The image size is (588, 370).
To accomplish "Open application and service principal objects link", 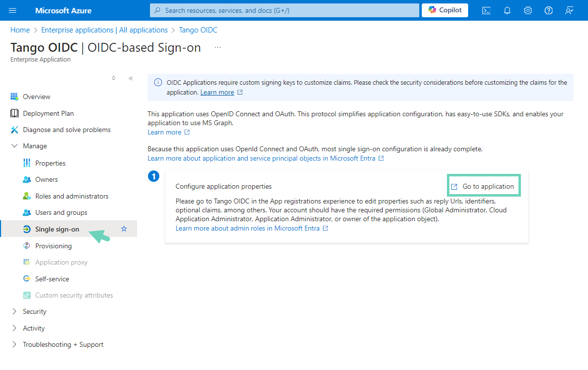I will (x=261, y=158).
